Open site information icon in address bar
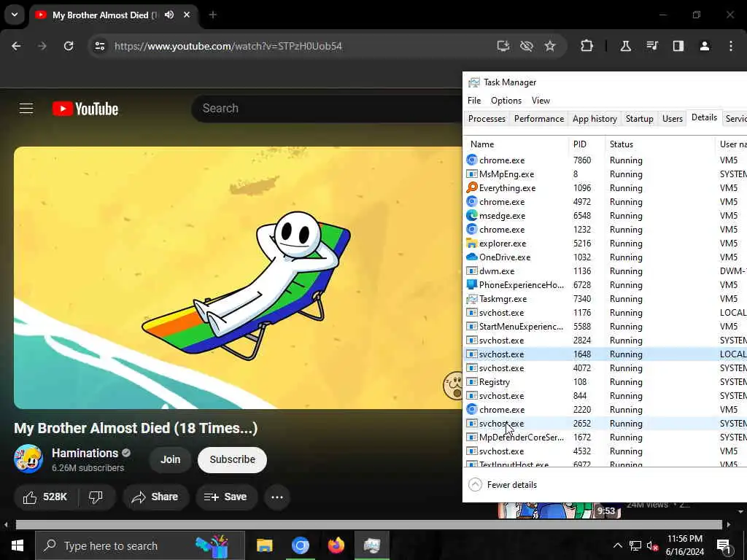The width and height of the screenshot is (747, 560). pos(99,46)
